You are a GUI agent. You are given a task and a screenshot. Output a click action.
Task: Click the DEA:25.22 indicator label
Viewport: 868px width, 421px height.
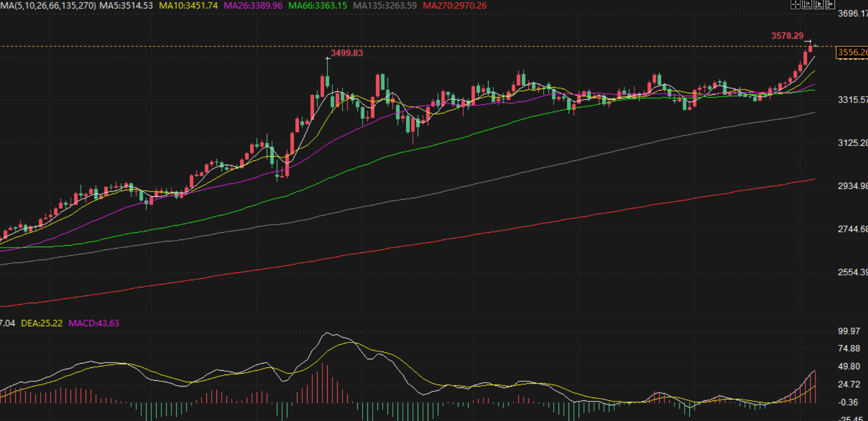tap(42, 323)
